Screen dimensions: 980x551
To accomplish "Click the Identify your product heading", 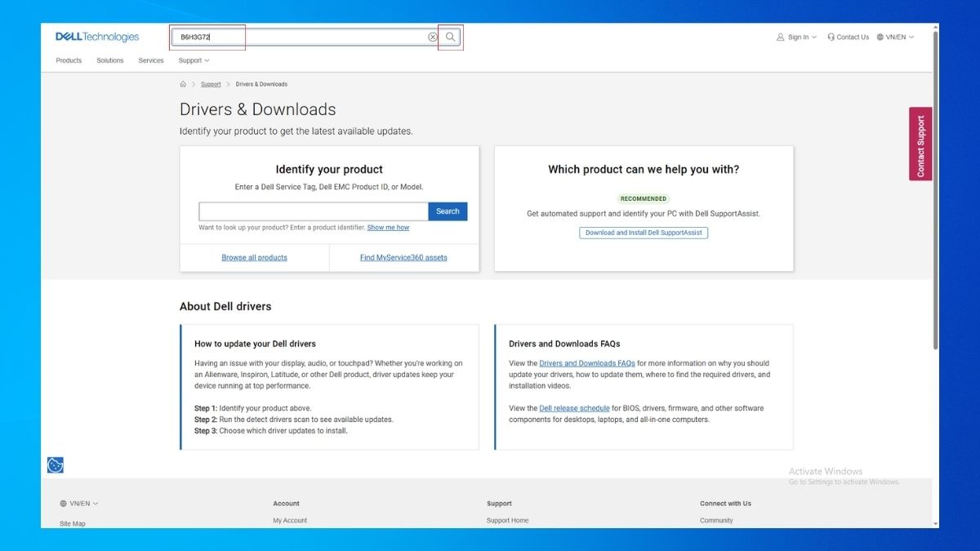I will coord(329,170).
